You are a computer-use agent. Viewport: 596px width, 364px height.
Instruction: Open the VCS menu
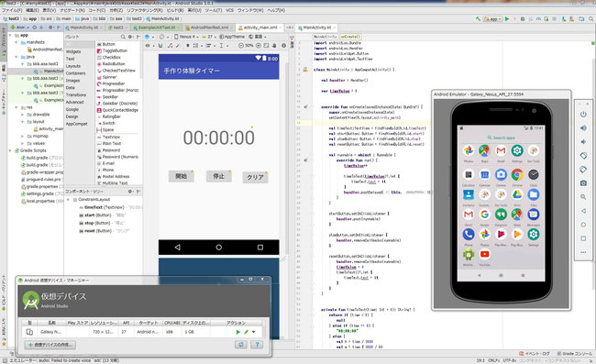coord(229,10)
